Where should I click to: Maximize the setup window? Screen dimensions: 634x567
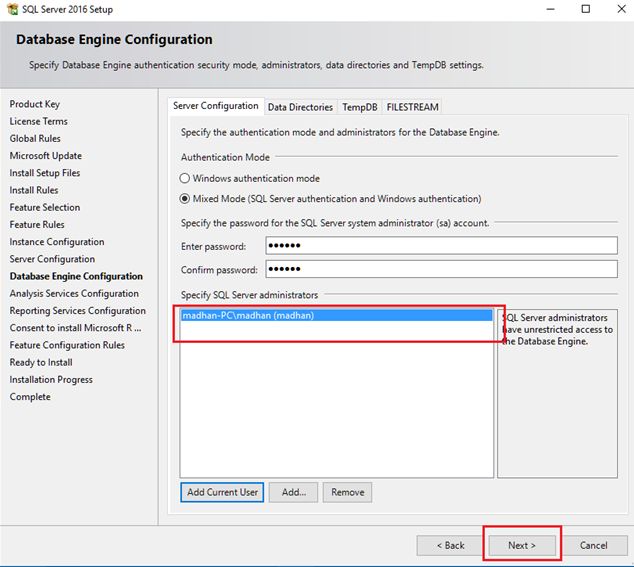(x=586, y=9)
